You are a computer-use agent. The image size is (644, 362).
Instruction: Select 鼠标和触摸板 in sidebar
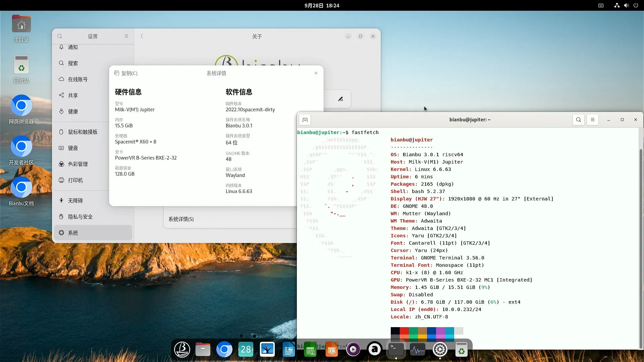point(83,132)
